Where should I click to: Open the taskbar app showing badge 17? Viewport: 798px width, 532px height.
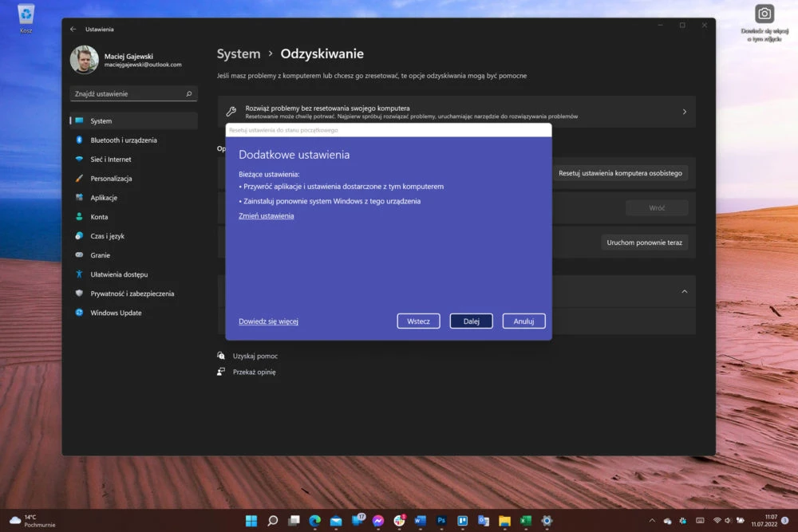[x=358, y=520]
